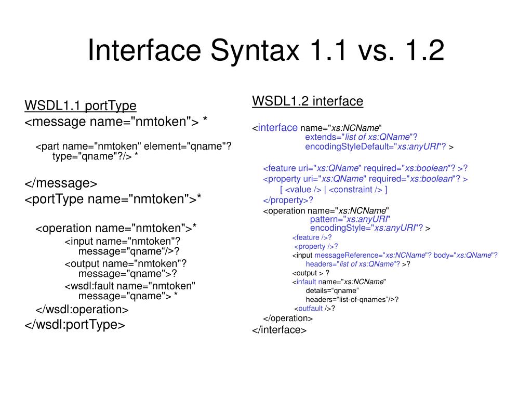Click the line <message name="nmtoken"> *
532x399 pixels.
pyautogui.click(x=116, y=122)
